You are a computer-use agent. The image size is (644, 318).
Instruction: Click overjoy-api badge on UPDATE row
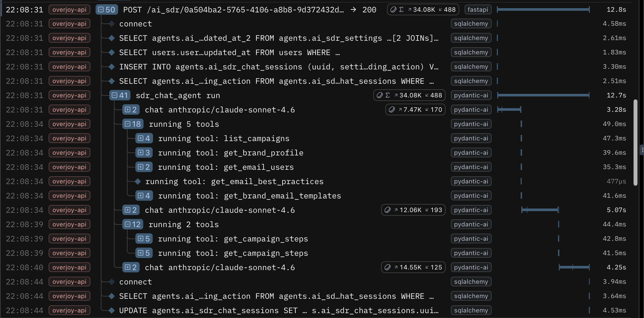click(69, 311)
